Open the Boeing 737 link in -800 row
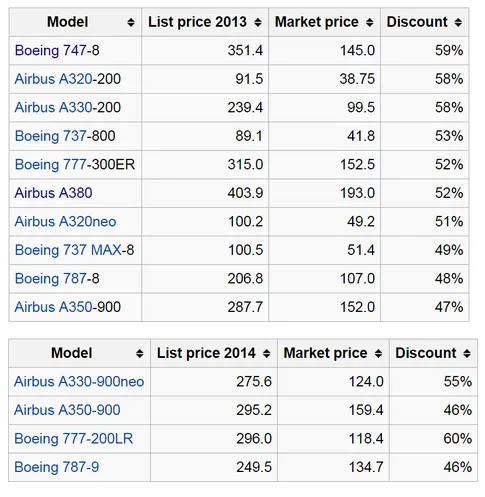This screenshot has height=497, width=485. tap(51, 136)
